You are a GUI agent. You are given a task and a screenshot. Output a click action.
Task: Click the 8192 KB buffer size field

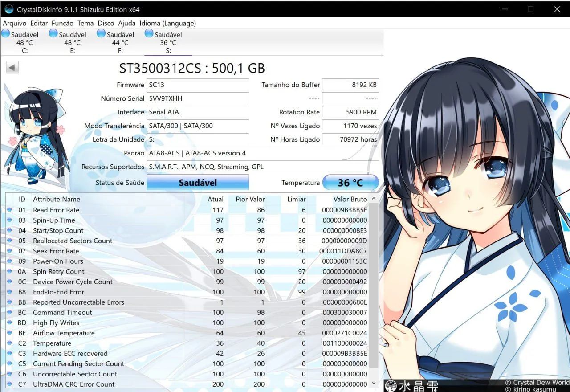350,85
